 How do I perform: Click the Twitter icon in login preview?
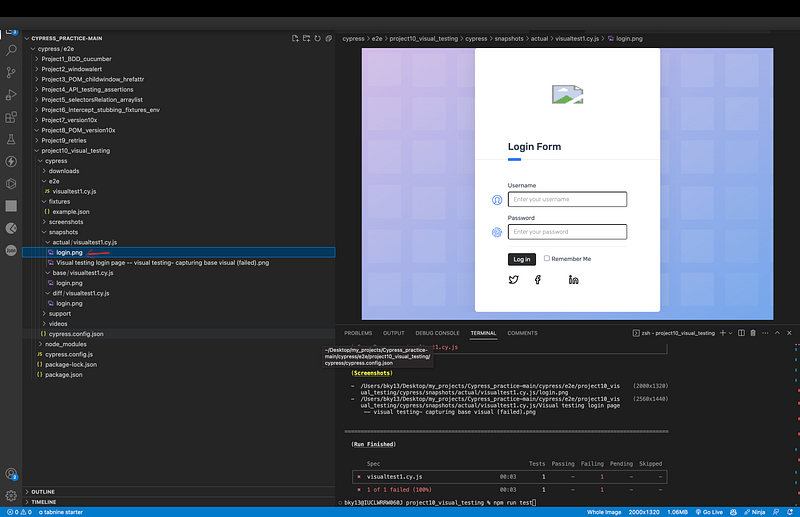(513, 279)
